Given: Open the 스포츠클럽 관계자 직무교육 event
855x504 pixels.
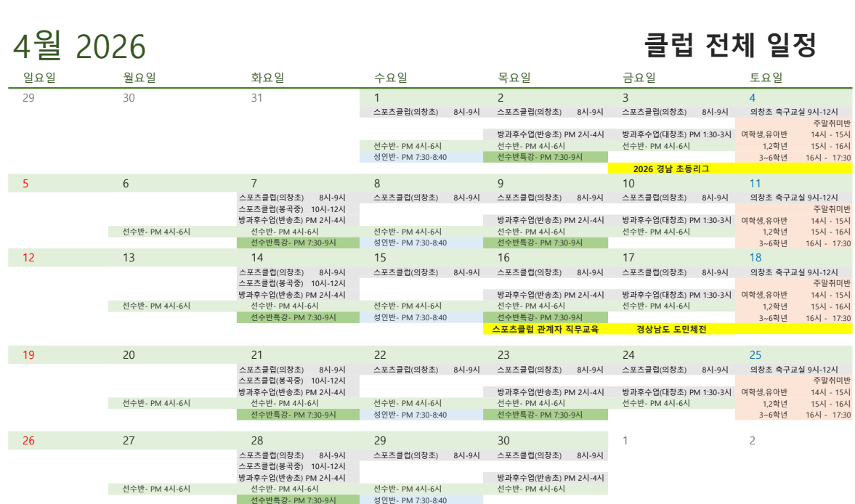Looking at the screenshot, I should click(x=545, y=329).
